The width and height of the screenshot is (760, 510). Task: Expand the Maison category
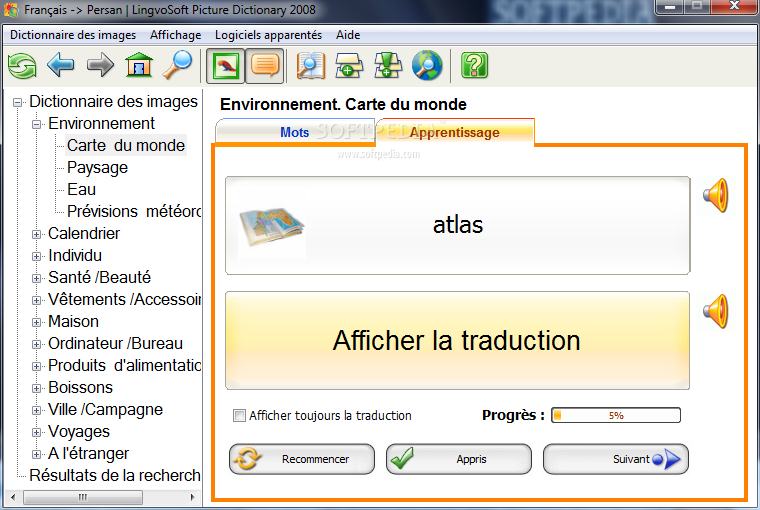pyautogui.click(x=37, y=322)
